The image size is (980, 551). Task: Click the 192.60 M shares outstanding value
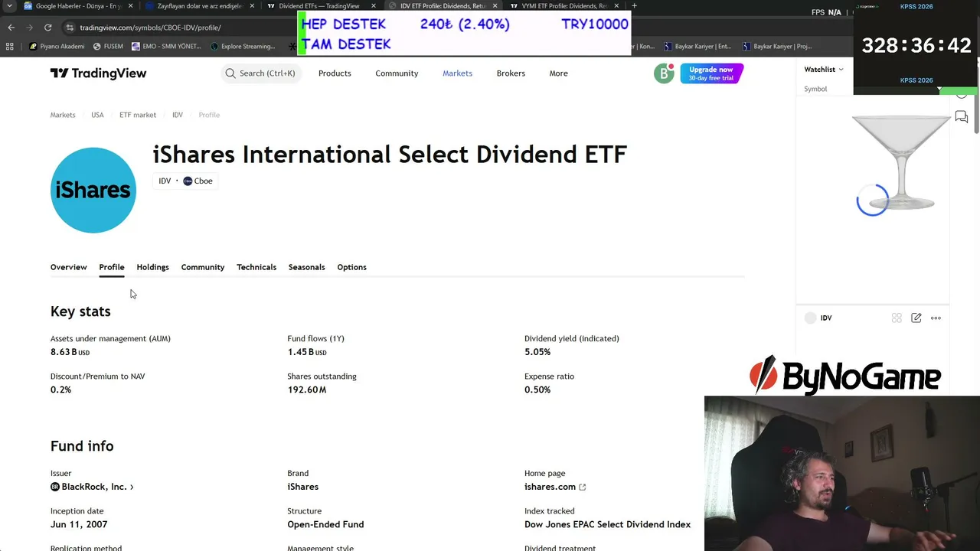point(307,390)
